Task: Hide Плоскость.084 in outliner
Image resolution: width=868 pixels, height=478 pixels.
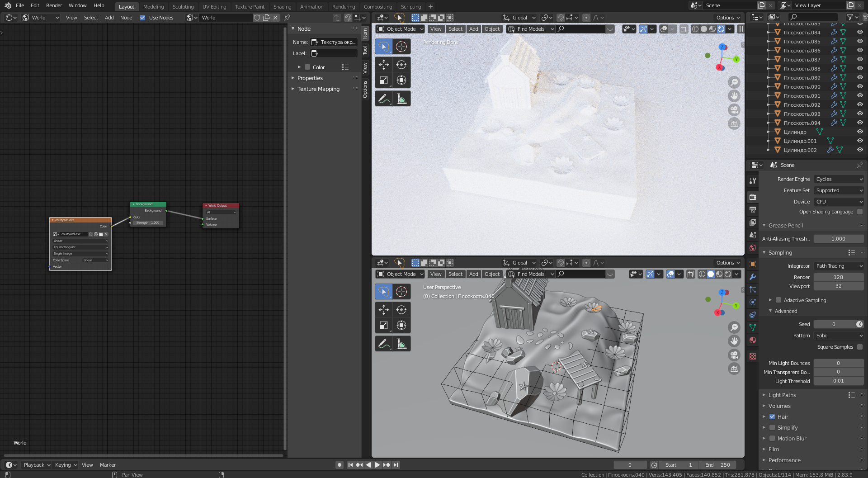Action: tap(860, 33)
